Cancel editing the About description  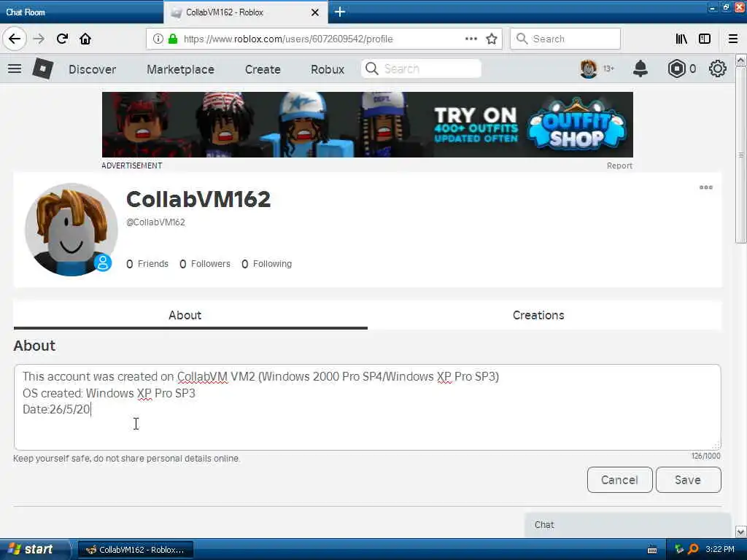(x=619, y=480)
